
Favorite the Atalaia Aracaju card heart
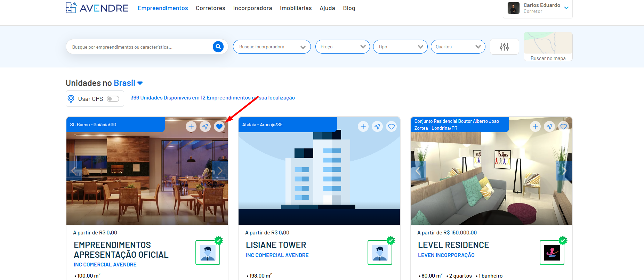[x=392, y=127]
